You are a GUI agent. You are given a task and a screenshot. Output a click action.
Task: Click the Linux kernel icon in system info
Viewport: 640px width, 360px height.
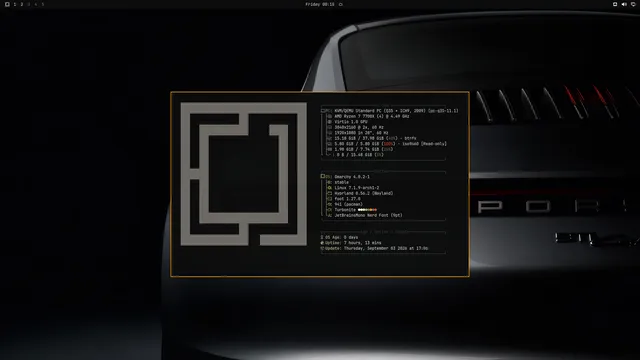pos(329,188)
